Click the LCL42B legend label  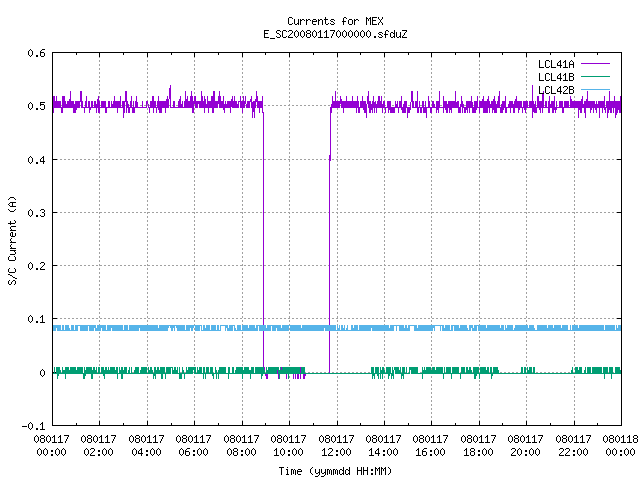click(x=556, y=90)
